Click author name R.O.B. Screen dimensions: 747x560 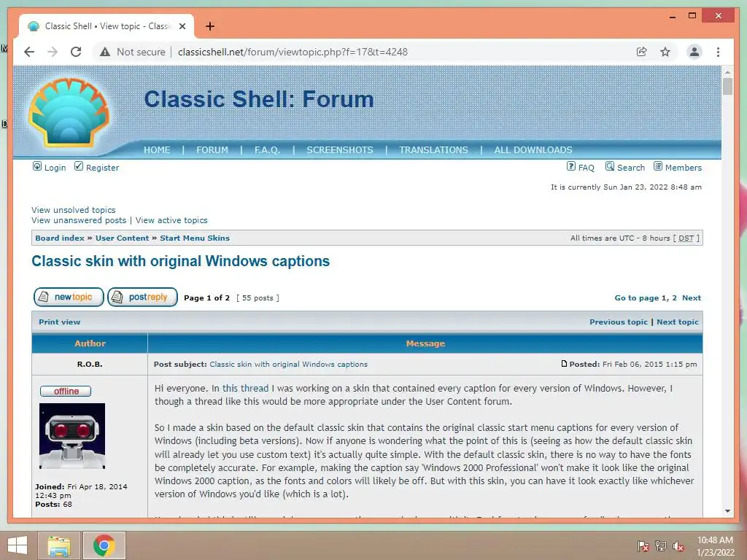tap(90, 365)
